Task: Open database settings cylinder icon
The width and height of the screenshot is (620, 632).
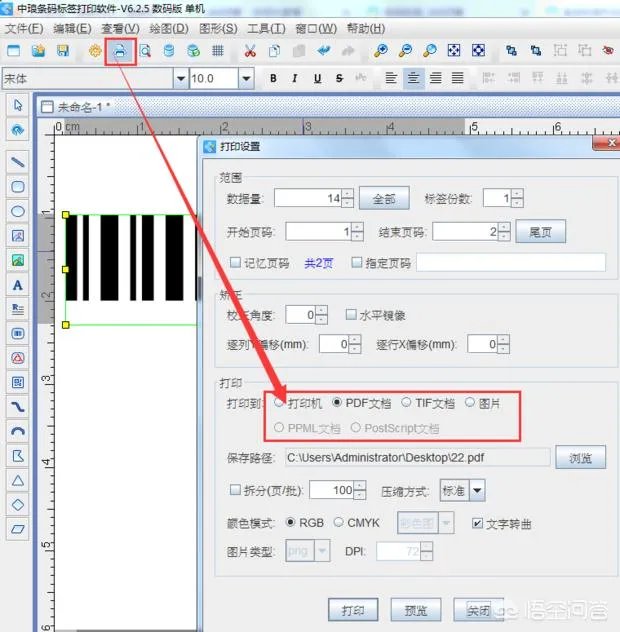Action: [x=169, y=51]
